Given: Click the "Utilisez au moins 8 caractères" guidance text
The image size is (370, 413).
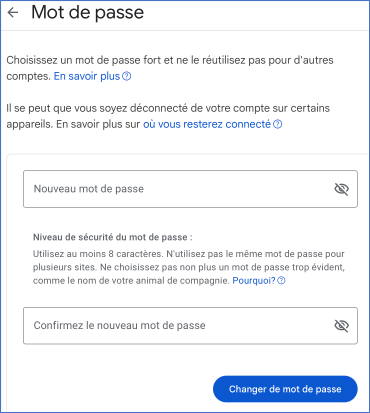Looking at the screenshot, I should pos(98,254).
